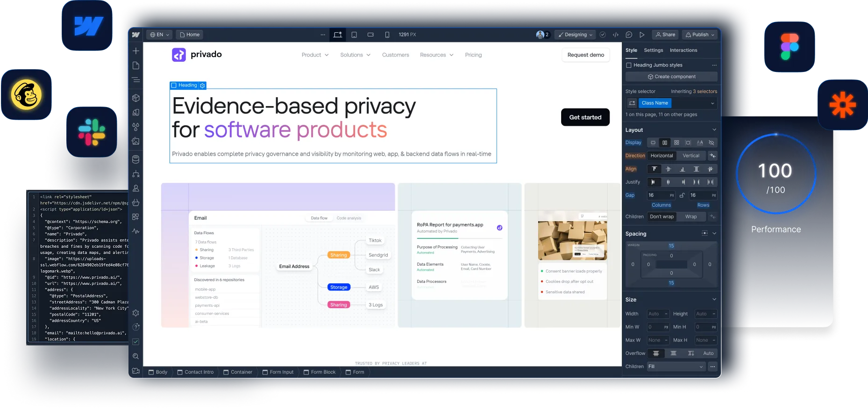Select the desktop base breakpoint icon
This screenshot has width=868, height=411.
point(338,35)
